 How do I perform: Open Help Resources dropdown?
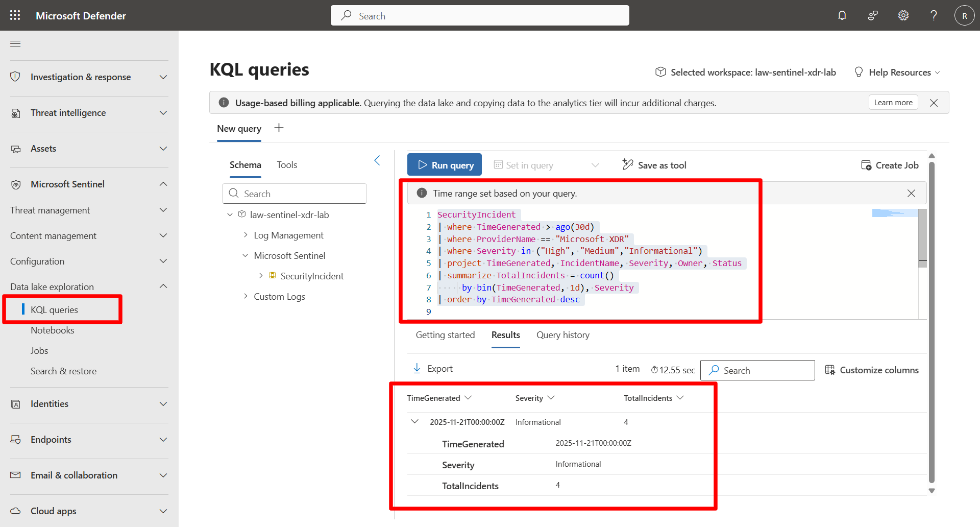point(897,72)
